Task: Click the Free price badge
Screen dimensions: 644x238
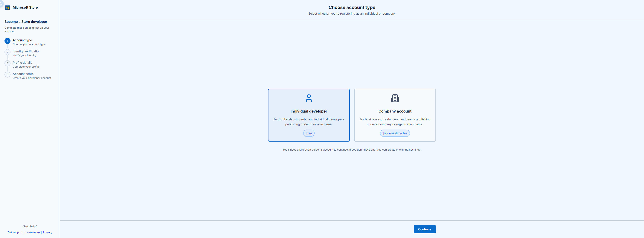Action: coord(309,133)
